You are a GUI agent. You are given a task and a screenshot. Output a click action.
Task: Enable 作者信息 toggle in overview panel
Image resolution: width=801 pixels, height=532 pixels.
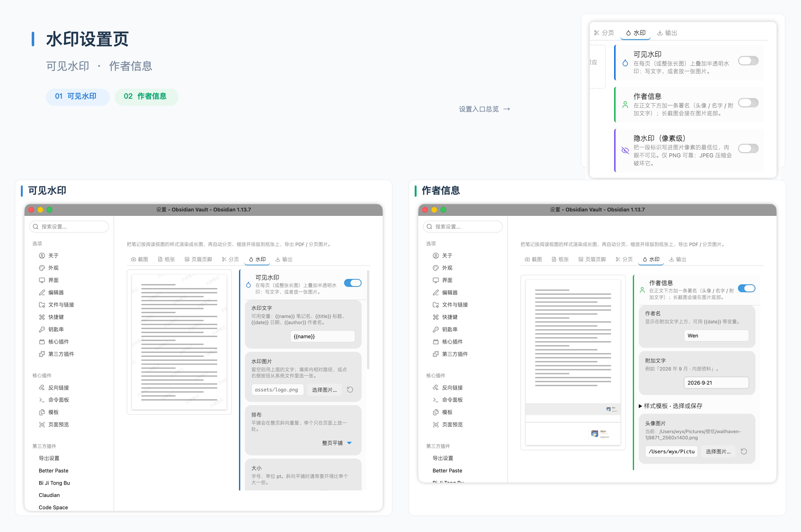pos(748,103)
